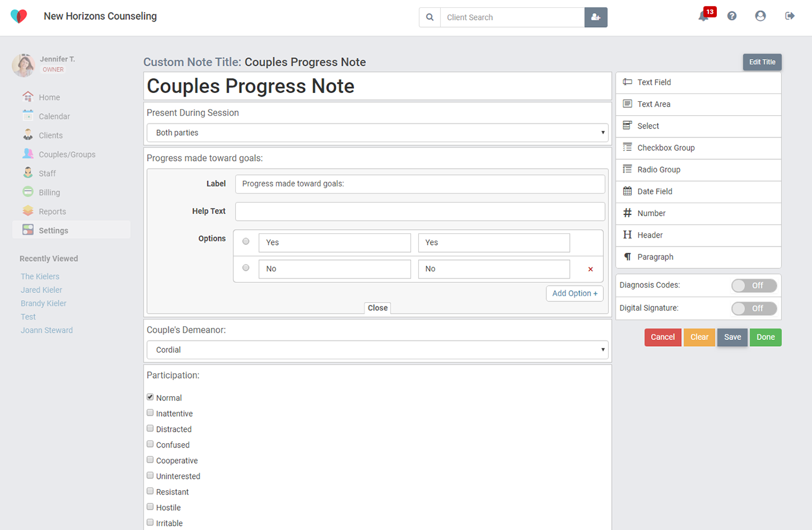Toggle Diagnosis Codes switch
Image resolution: width=812 pixels, height=530 pixels.
click(x=754, y=285)
